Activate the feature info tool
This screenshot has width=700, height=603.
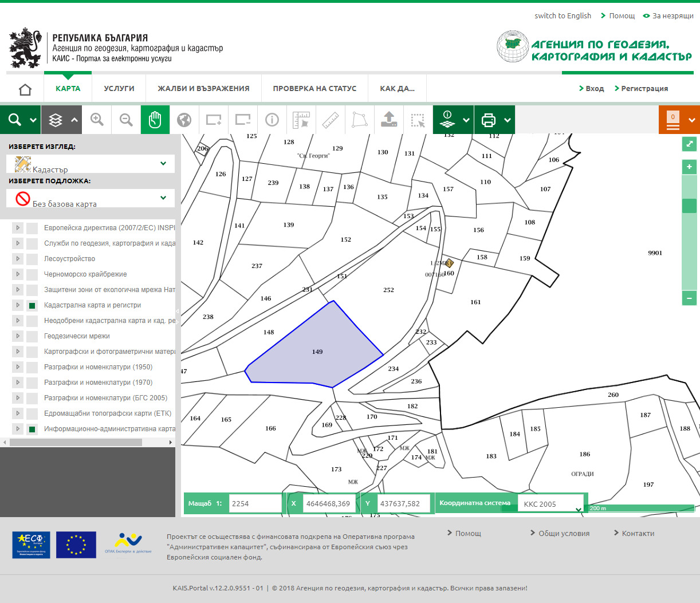click(272, 120)
